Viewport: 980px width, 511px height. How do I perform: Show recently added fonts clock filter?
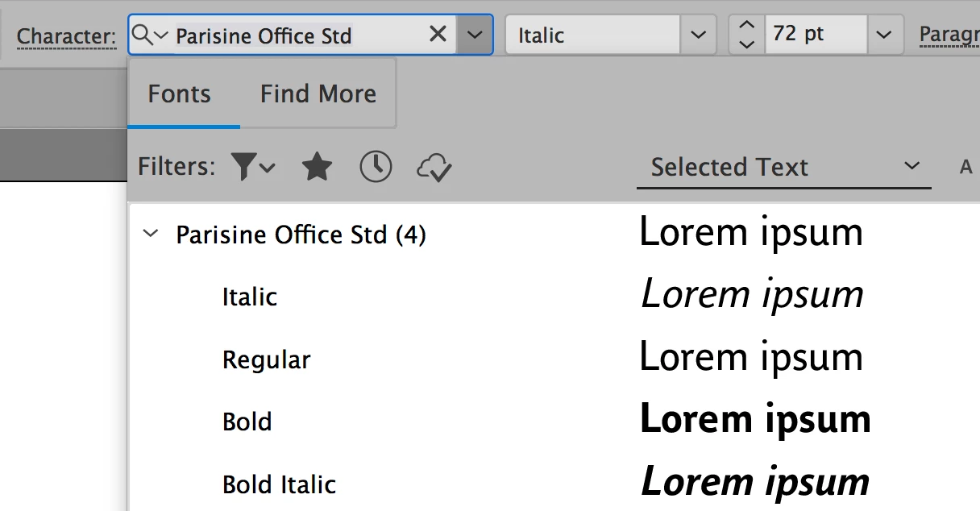(x=376, y=167)
